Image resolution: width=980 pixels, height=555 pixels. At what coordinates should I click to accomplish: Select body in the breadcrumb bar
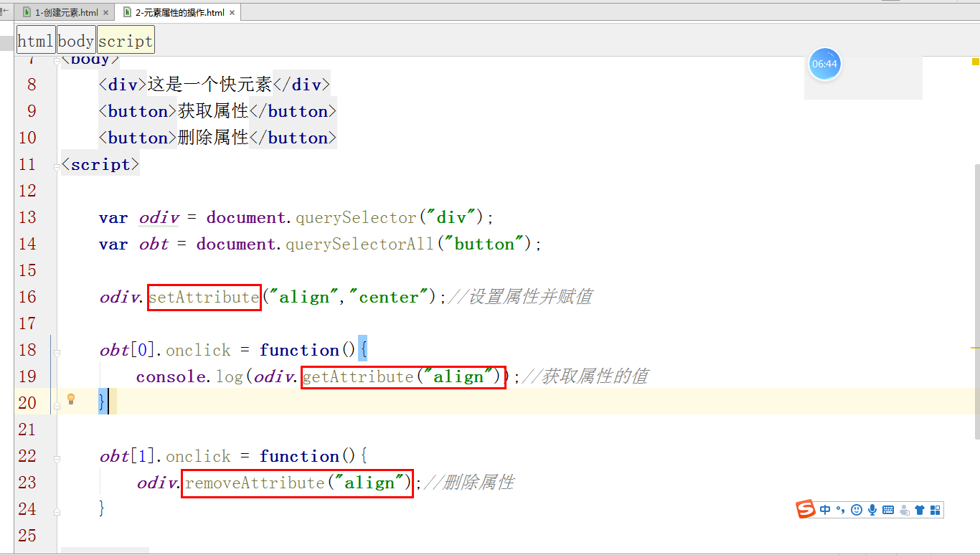(75, 39)
